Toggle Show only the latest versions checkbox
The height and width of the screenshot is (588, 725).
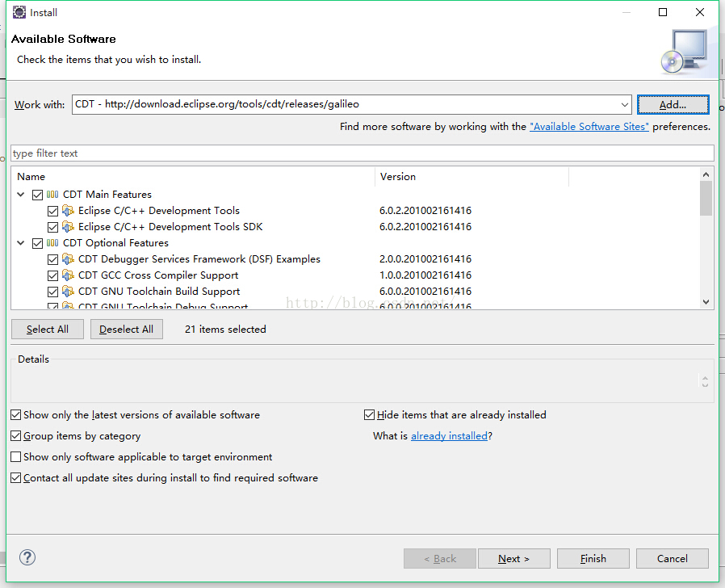tap(15, 415)
